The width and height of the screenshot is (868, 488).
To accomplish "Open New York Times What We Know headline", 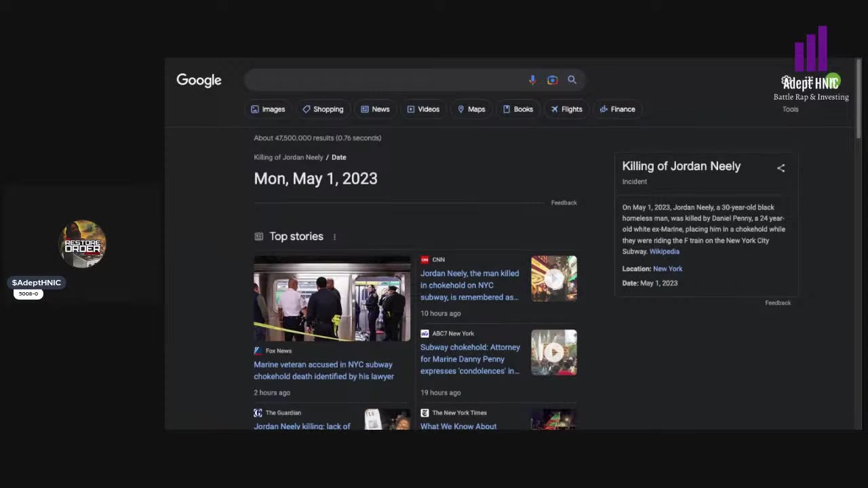I will (x=458, y=426).
